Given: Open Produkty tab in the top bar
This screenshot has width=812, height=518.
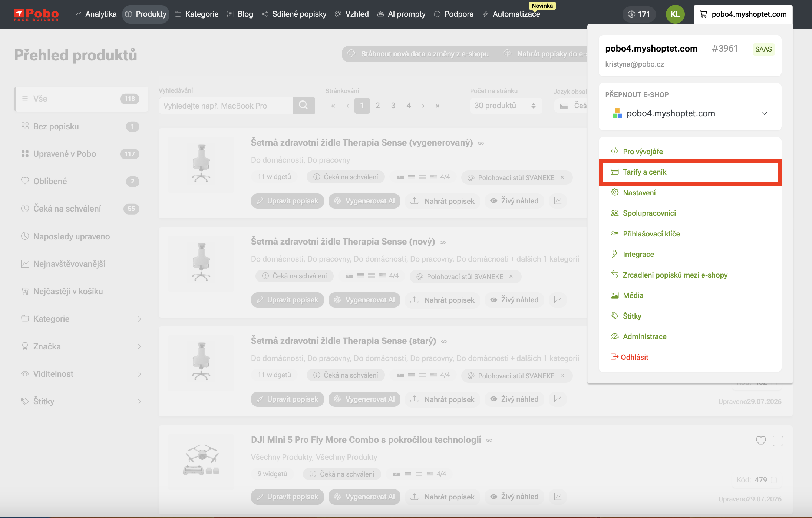Looking at the screenshot, I should click(146, 14).
